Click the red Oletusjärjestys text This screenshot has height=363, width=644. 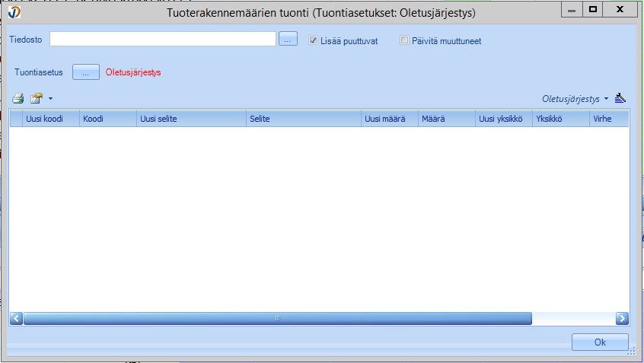133,72
